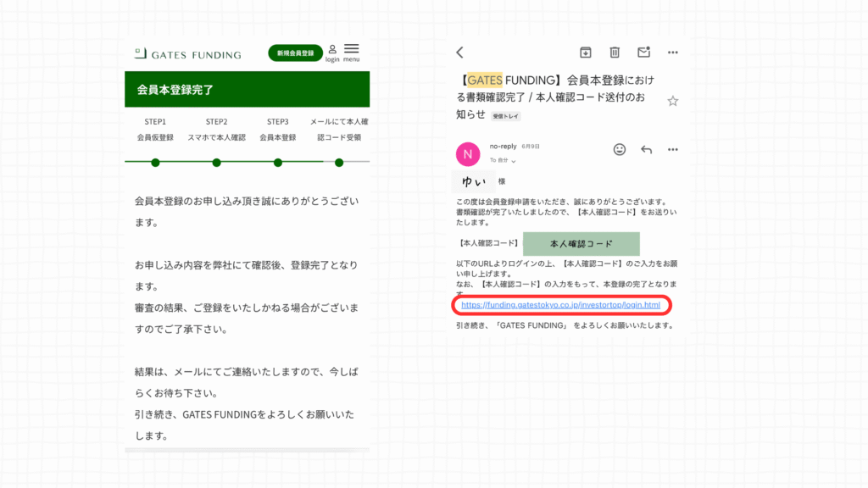This screenshot has height=488, width=868.
Task: Click the first progress dot under STEP1
Action: [x=156, y=163]
